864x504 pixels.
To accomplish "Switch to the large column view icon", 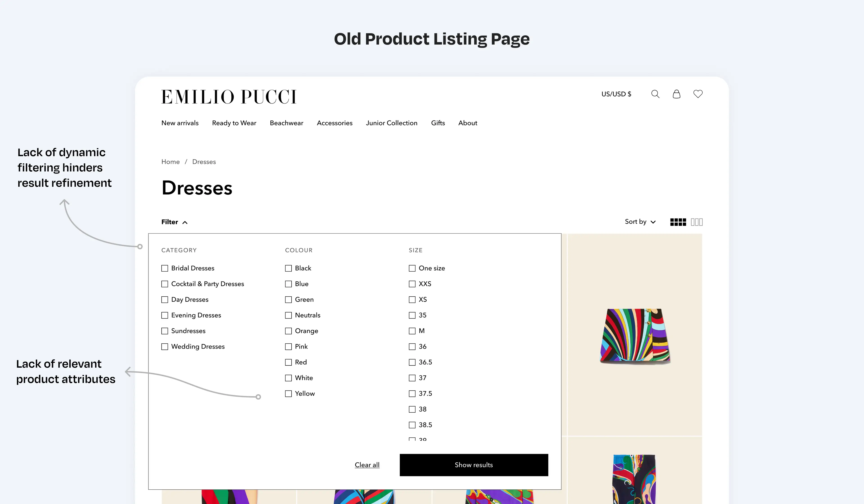I will pyautogui.click(x=697, y=222).
